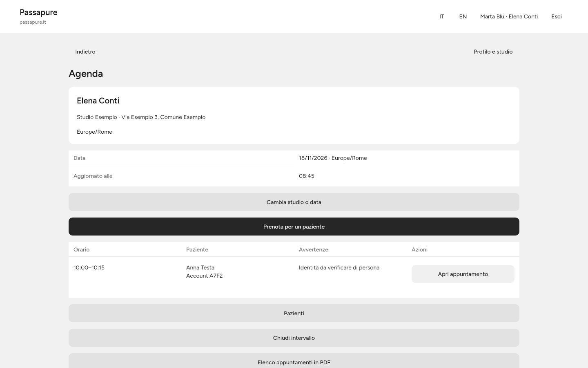Go back with Indietro
This screenshot has width=588, height=368.
tap(85, 52)
